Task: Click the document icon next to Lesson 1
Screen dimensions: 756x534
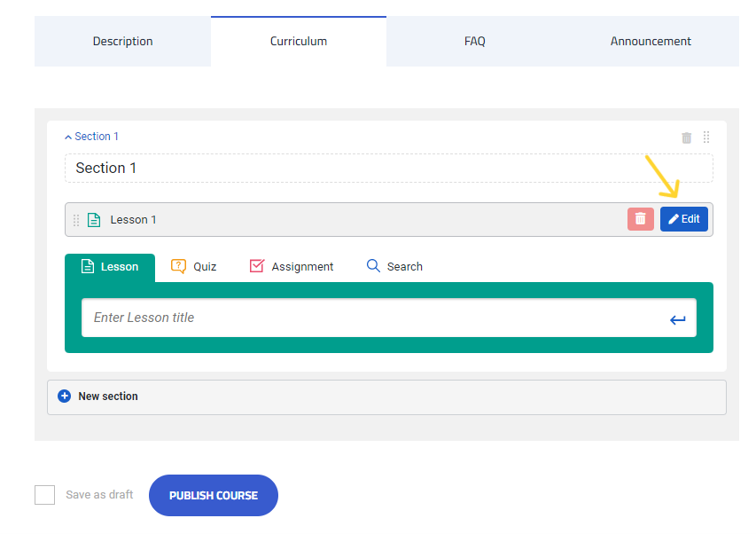Action: [94, 218]
